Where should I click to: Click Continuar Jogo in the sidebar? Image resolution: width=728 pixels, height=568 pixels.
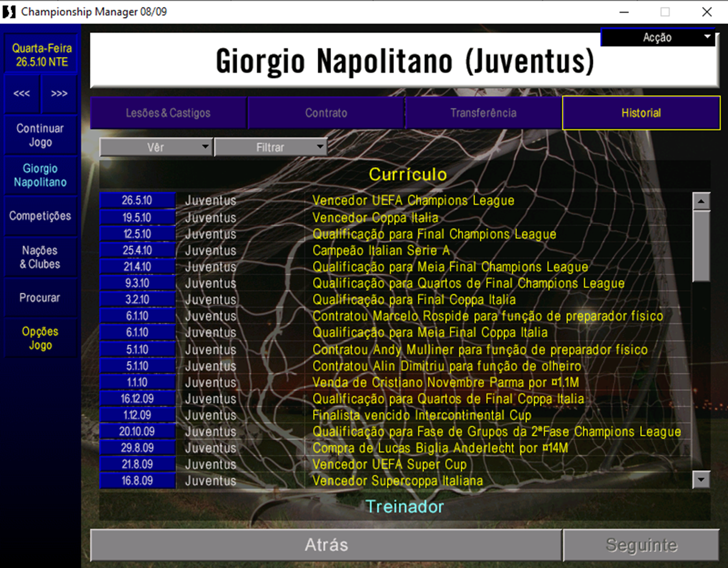(x=40, y=135)
